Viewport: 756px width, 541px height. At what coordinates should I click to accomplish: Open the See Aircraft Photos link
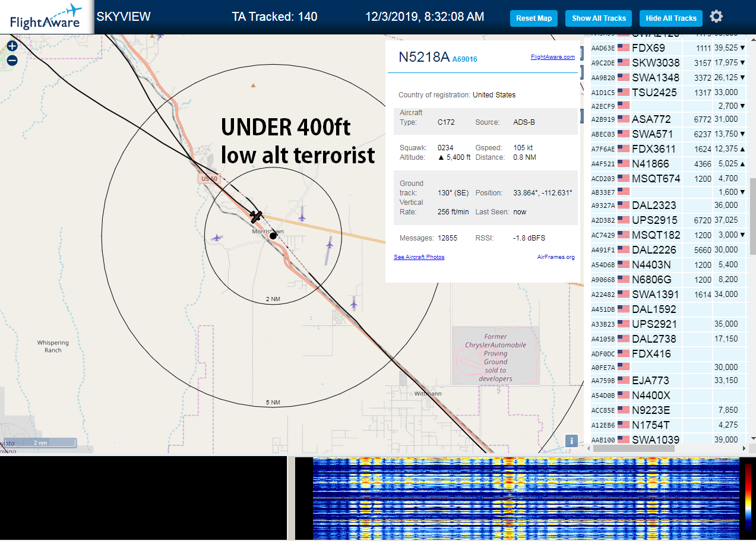tap(419, 257)
